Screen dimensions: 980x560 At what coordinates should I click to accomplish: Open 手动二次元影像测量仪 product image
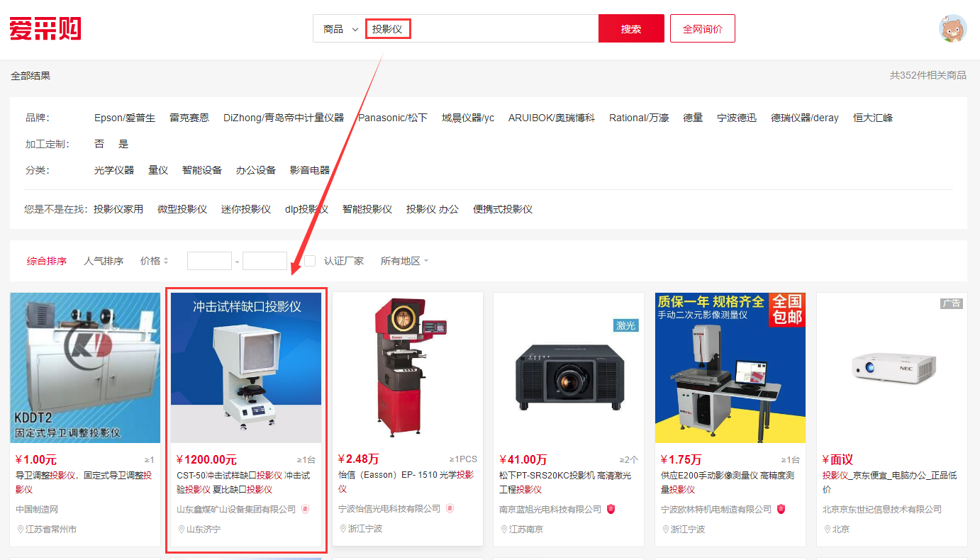click(730, 368)
